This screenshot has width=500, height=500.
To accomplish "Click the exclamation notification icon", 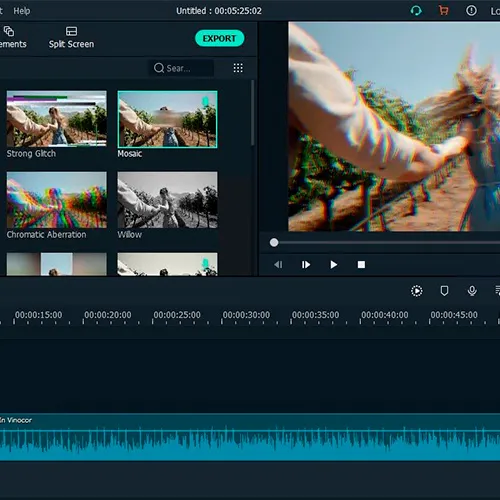I will [471, 11].
